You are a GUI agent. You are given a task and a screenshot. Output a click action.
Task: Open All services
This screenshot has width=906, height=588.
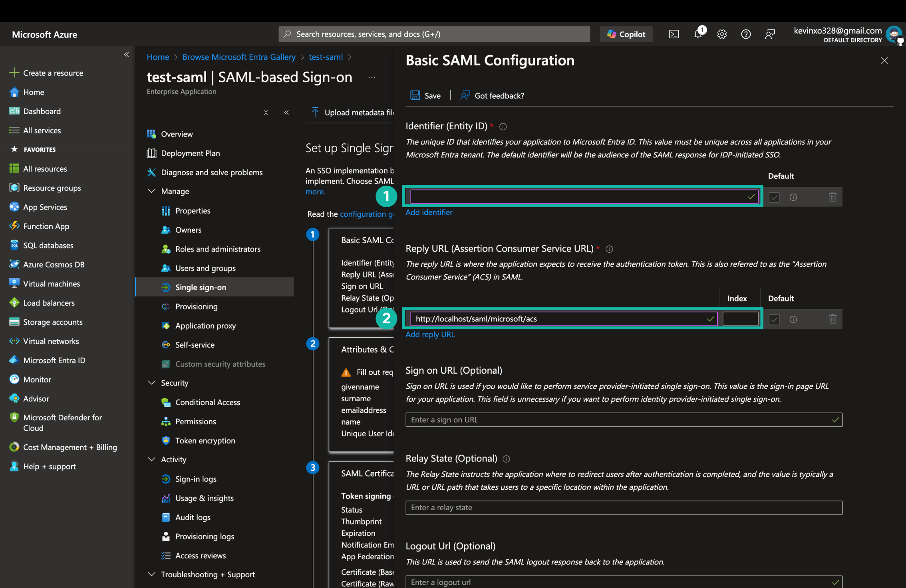42,131
